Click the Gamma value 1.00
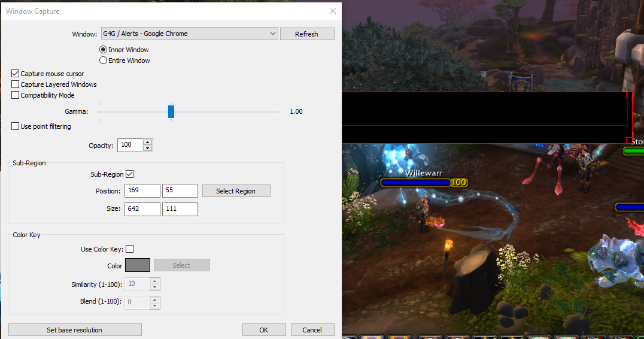The image size is (644, 339). pos(296,111)
